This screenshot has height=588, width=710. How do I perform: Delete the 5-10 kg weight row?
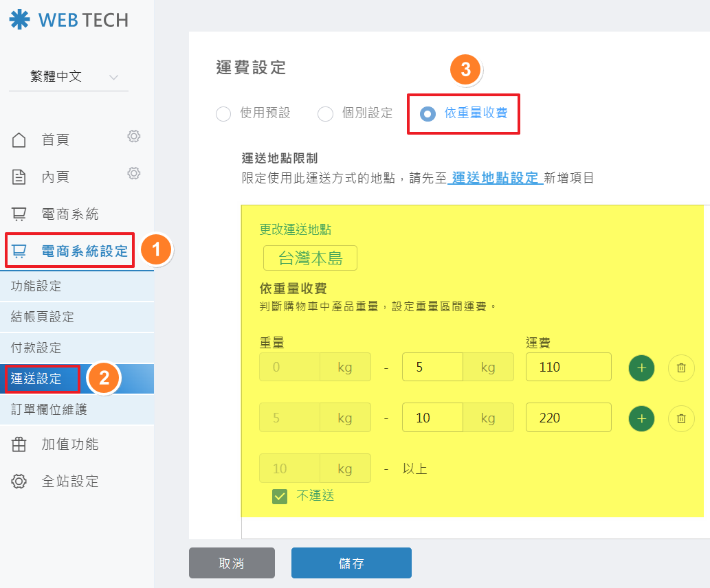pyautogui.click(x=681, y=418)
